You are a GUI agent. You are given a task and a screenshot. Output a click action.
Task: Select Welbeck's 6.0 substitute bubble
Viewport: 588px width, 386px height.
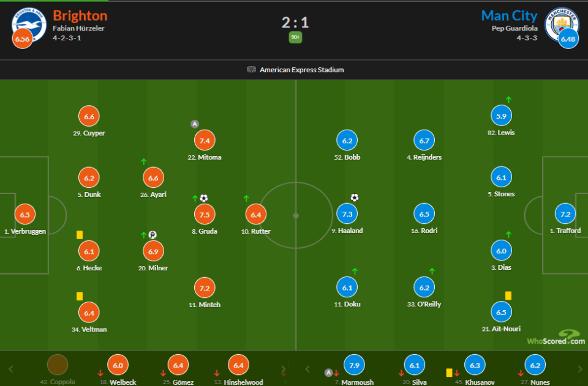pos(118,365)
